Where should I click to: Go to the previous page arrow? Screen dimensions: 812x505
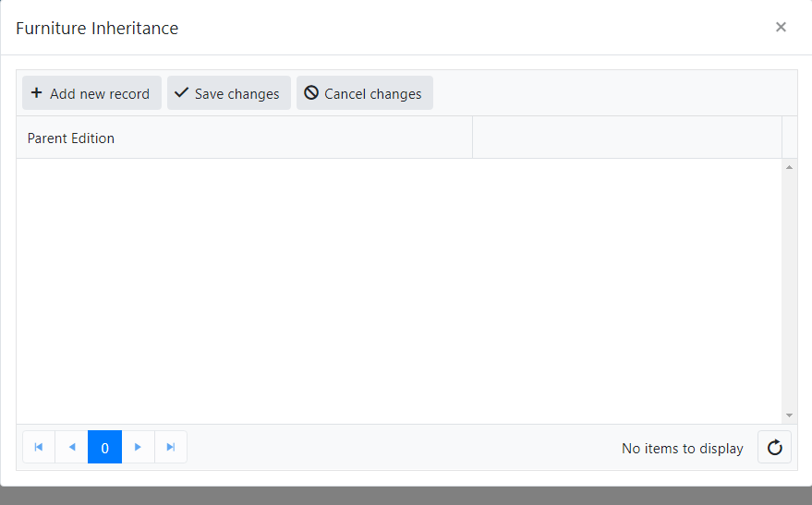[72, 448]
